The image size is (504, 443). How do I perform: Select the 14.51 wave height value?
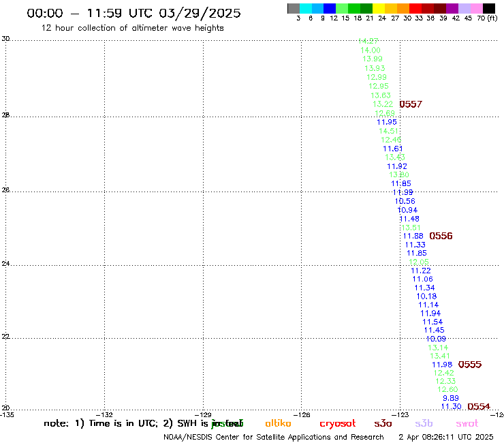(x=389, y=131)
